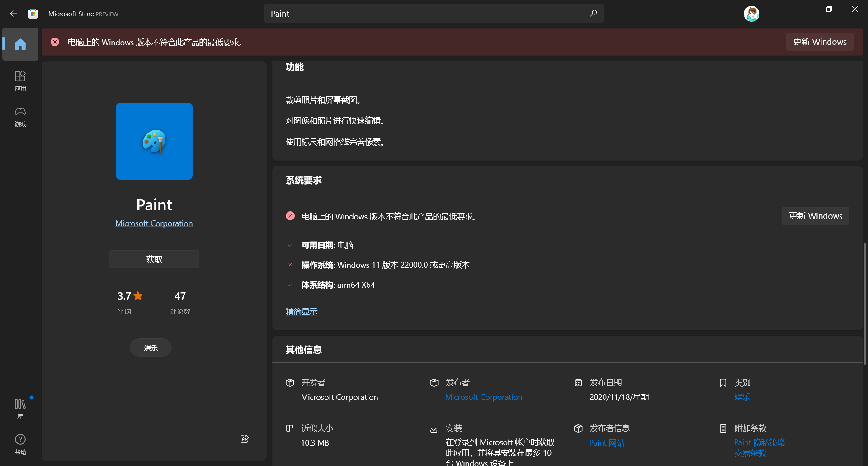Close the Microsoft Store window
This screenshot has width=868, height=466.
pos(855,9)
